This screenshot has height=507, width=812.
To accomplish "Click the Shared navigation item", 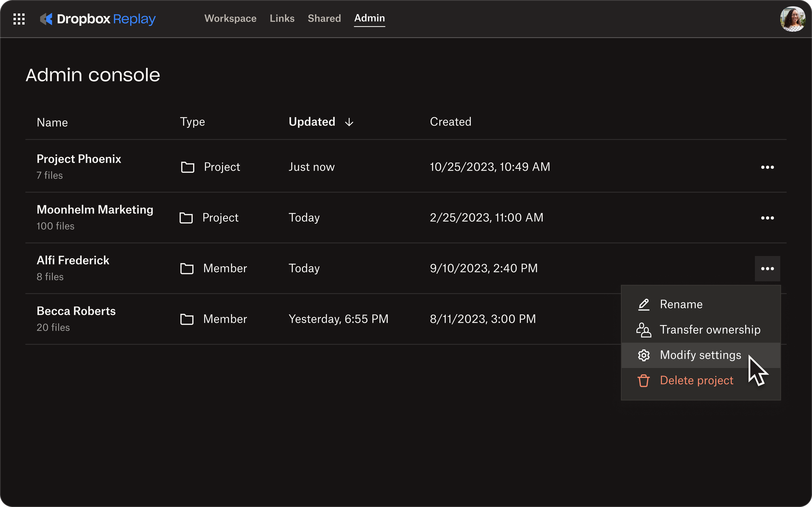I will point(324,18).
